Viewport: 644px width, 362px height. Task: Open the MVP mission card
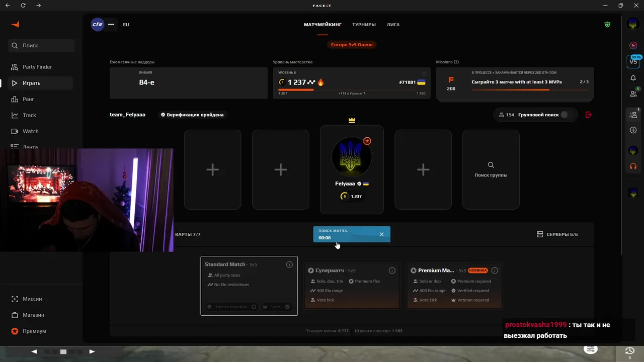(515, 83)
